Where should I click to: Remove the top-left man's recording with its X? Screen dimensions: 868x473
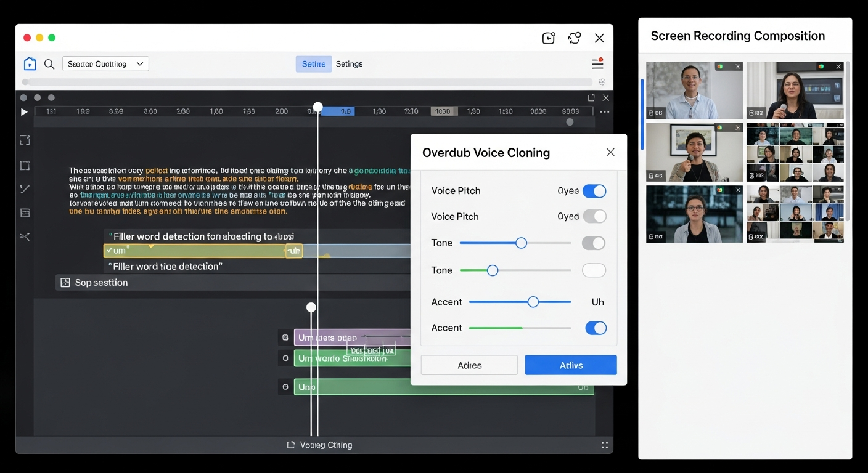[737, 67]
